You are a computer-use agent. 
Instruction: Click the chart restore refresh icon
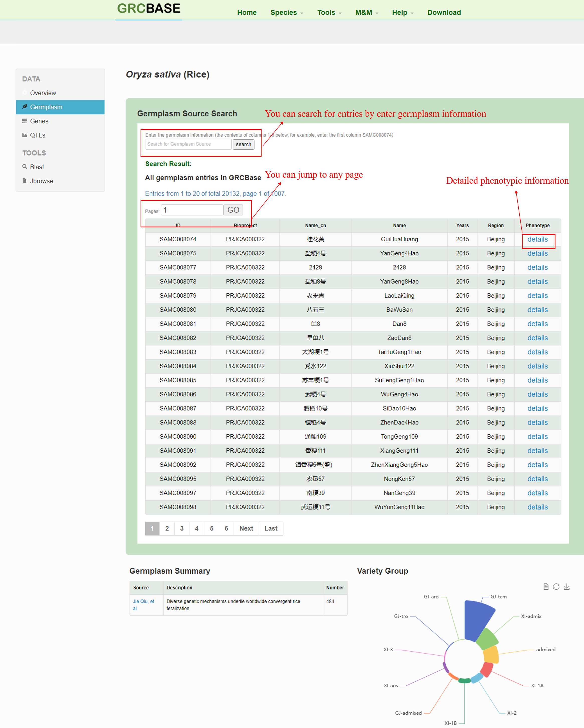[x=556, y=586]
